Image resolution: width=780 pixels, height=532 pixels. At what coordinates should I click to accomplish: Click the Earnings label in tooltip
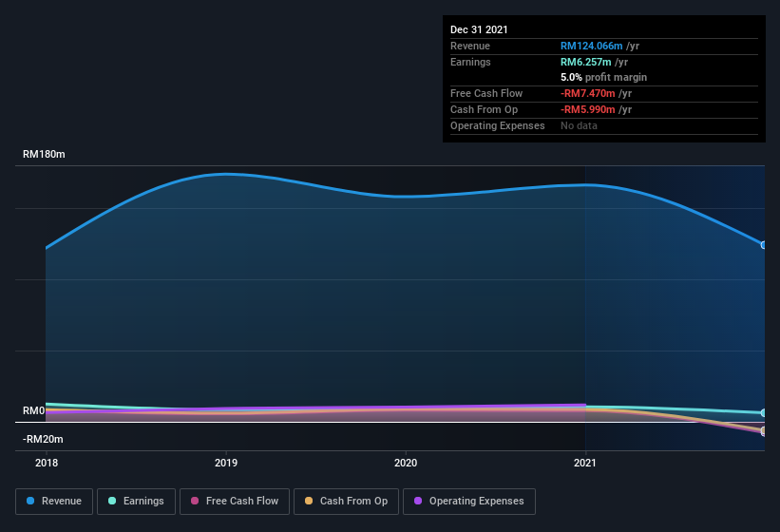(470, 62)
